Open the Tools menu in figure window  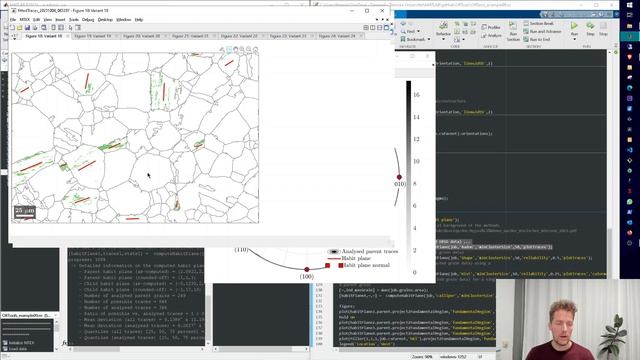click(73, 20)
